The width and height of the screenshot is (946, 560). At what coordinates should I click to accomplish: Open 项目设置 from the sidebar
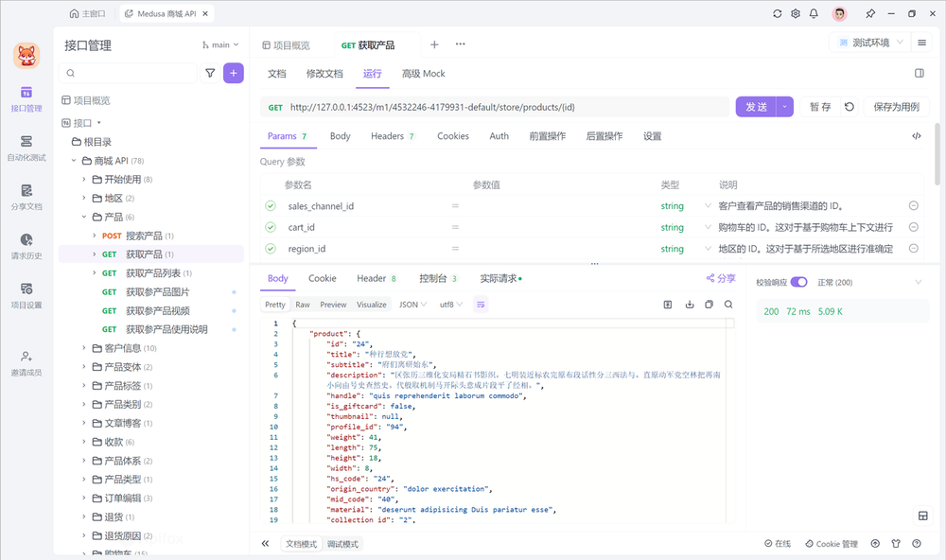coord(26,293)
